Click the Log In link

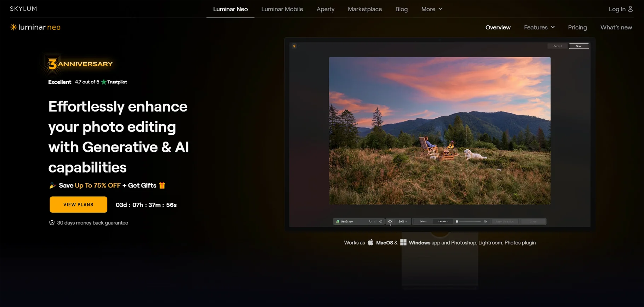point(617,9)
